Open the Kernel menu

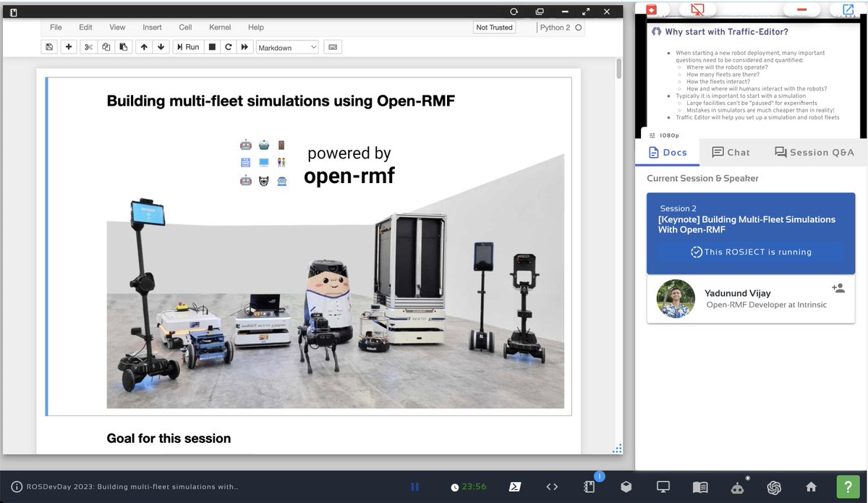click(219, 27)
